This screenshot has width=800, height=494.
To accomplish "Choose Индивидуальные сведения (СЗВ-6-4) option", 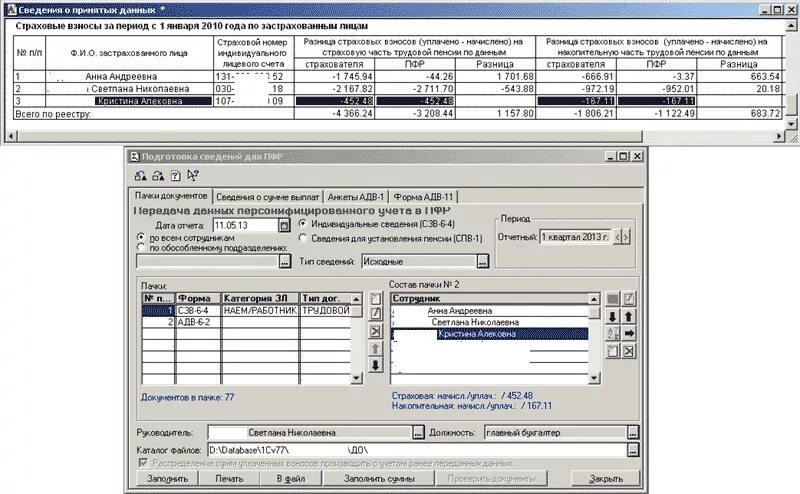I will click(303, 224).
